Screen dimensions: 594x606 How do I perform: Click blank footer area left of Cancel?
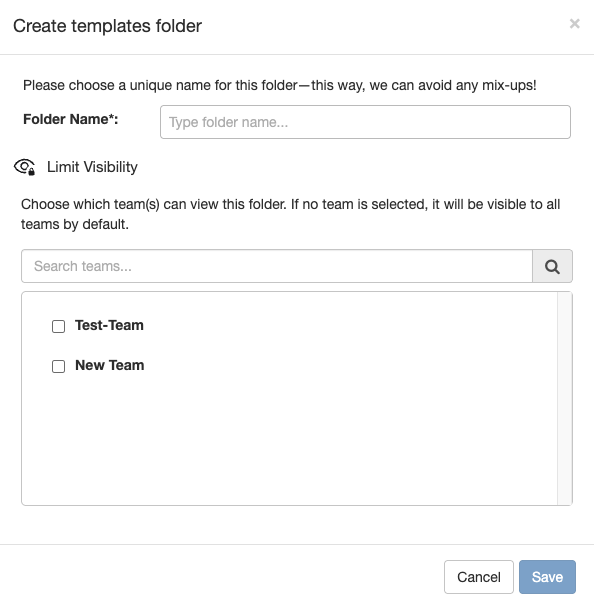(220, 576)
